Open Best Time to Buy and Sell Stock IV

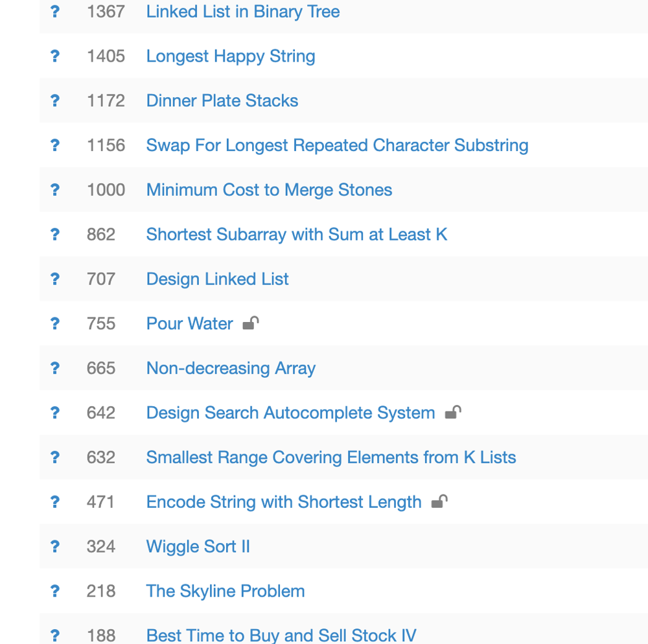(281, 636)
